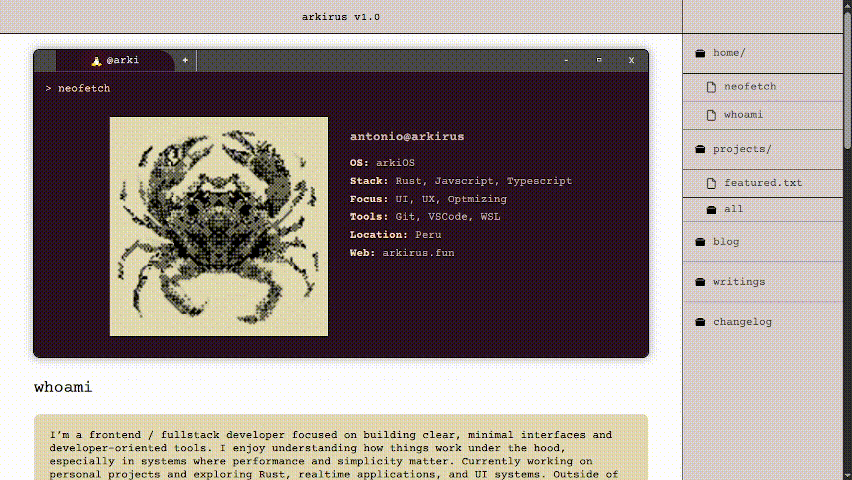Click the blog folder icon
The height and width of the screenshot is (480, 852).
click(701, 242)
